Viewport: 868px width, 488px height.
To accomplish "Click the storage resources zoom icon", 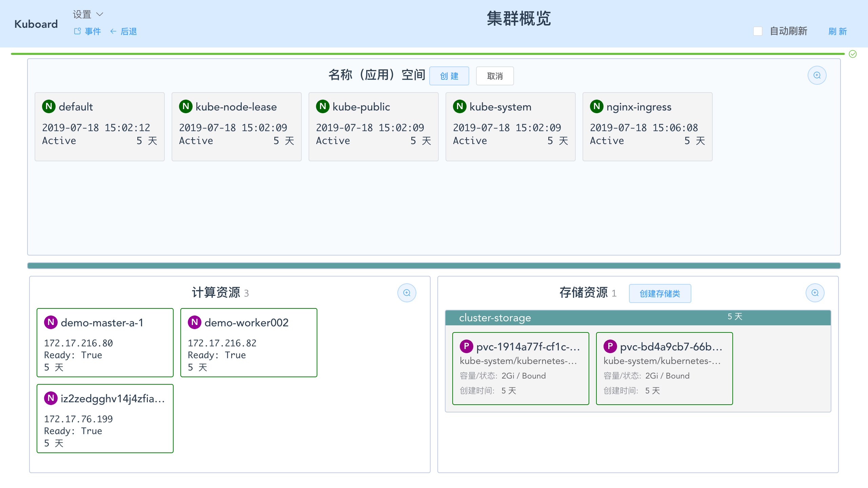I will click(815, 293).
